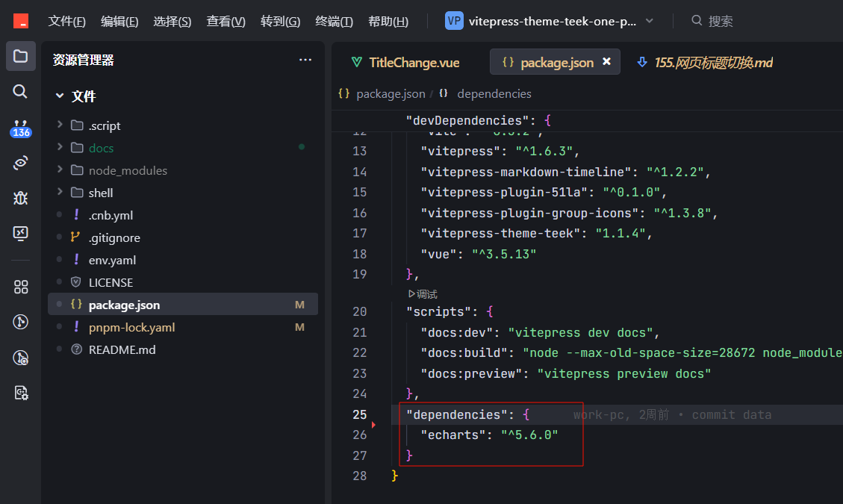Click the "vitepress-theme-teek": "1.1.4" line

tap(537, 234)
